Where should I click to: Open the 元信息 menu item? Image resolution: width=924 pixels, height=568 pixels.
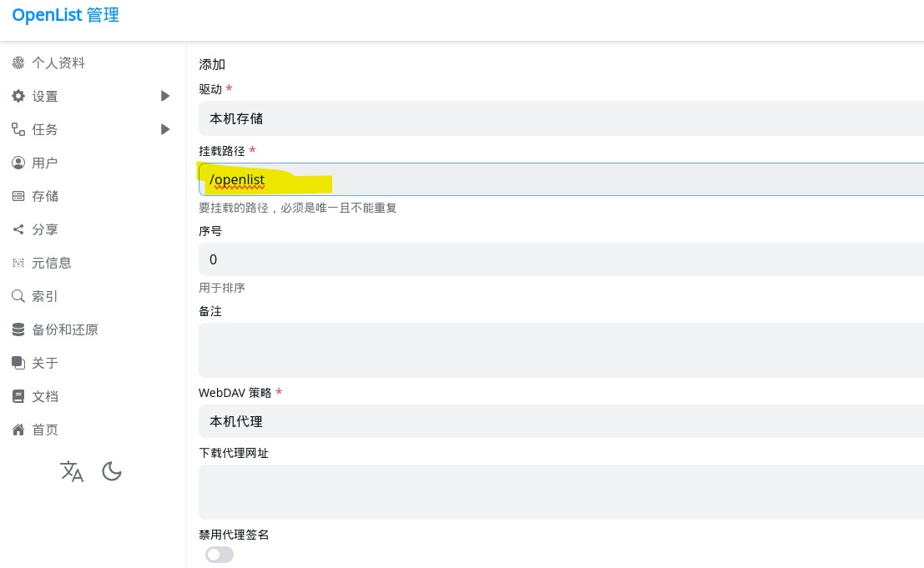(52, 263)
